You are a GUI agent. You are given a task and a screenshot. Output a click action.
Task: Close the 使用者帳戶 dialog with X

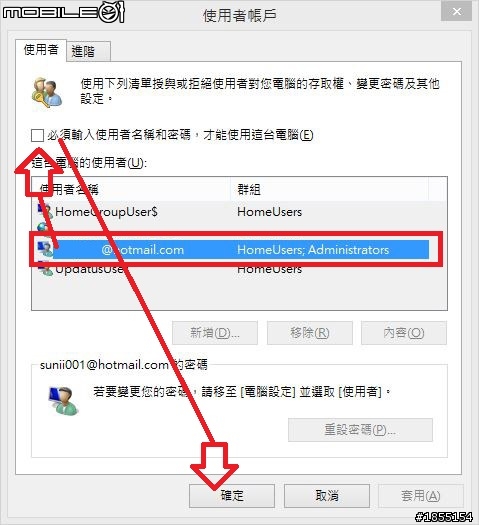tap(457, 12)
